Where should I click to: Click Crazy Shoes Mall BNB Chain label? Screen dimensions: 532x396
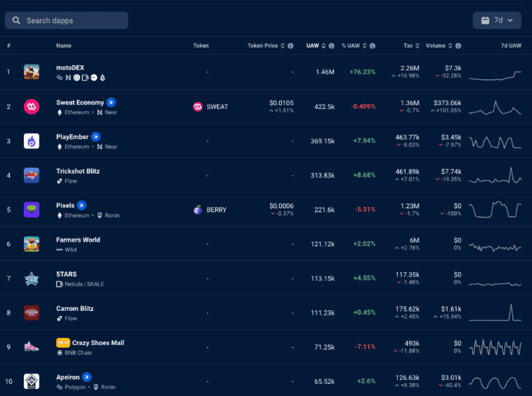[78, 353]
